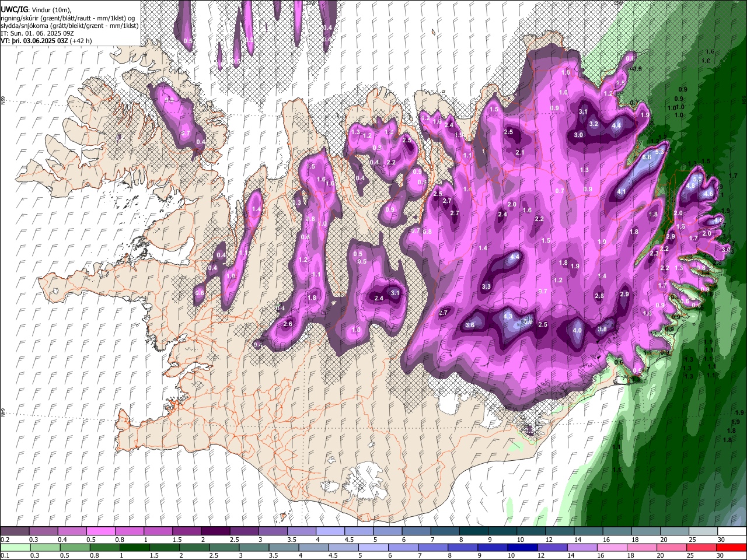
Task: Click the snowfall value '4.0' on map
Action: tap(578, 330)
